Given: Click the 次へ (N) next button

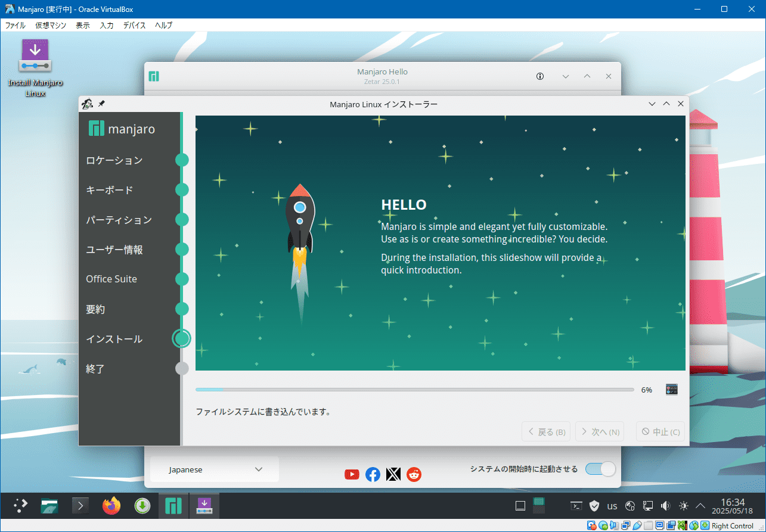Looking at the screenshot, I should (600, 432).
